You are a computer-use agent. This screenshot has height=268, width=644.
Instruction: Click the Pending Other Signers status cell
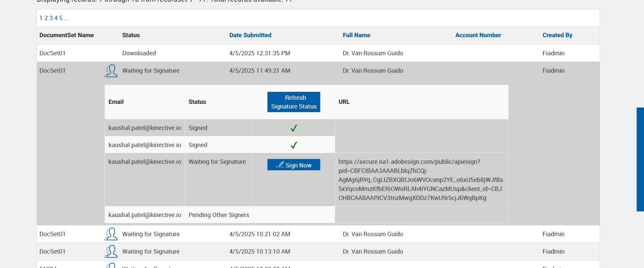(219, 215)
